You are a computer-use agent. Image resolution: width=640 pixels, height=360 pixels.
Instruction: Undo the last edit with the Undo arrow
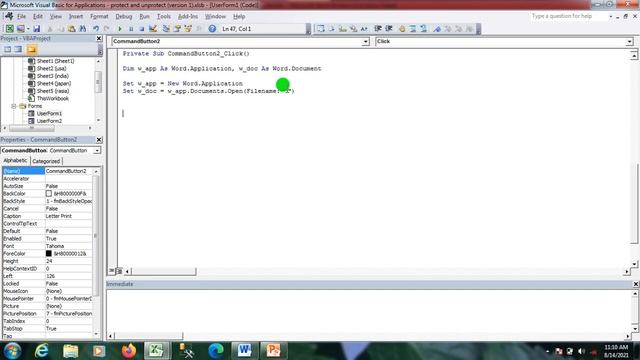96,29
